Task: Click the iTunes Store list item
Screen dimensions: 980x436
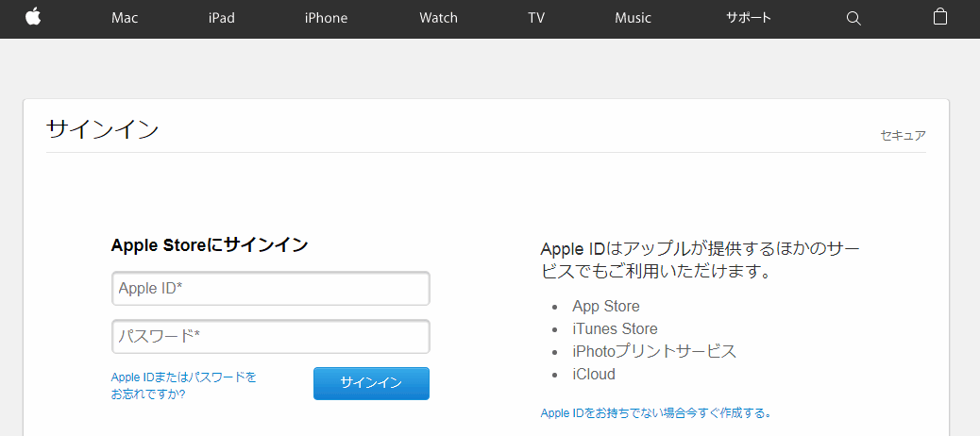Action: pyautogui.click(x=615, y=329)
